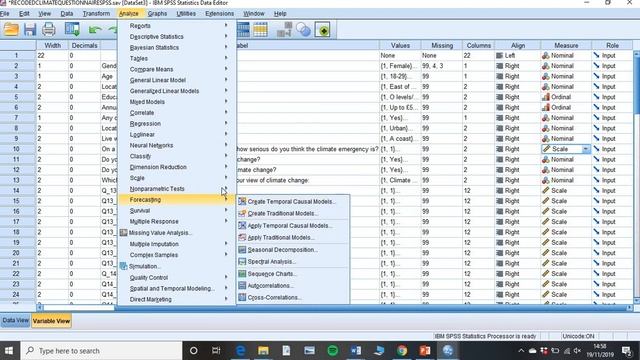This screenshot has width=640, height=360.
Task: Click the Seasonal Decomposition icon
Action: coord(242,249)
